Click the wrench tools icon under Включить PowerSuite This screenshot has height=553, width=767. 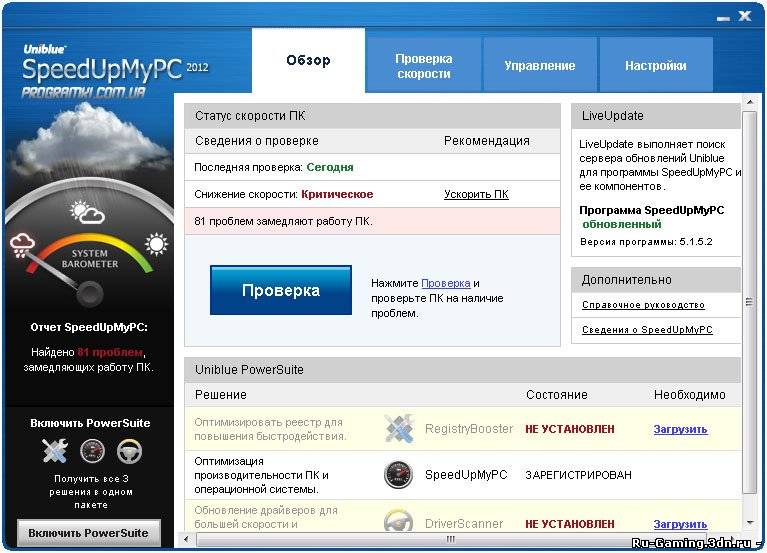54,451
